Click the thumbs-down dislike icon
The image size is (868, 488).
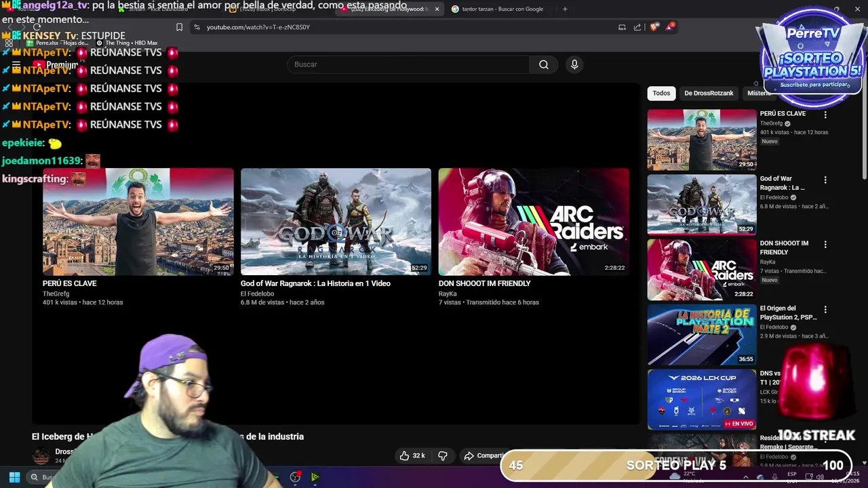(x=443, y=455)
